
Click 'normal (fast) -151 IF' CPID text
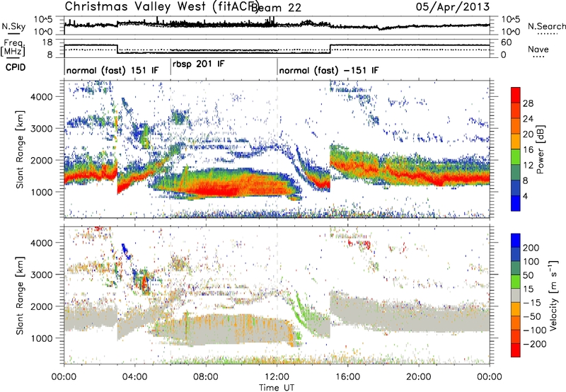coord(329,70)
